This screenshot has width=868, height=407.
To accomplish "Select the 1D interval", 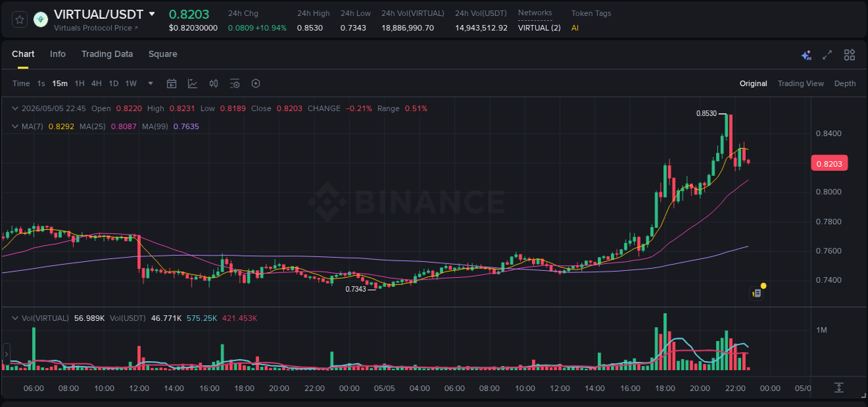I will pos(114,83).
